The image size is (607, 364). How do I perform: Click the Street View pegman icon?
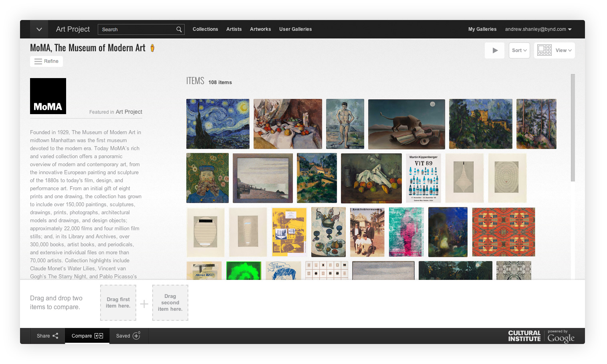point(152,48)
